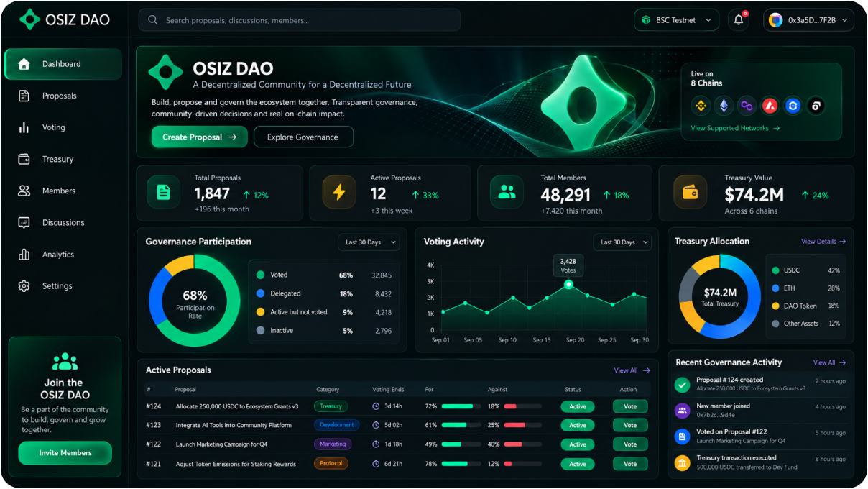868x489 pixels.
Task: Click the Total Members people icon
Action: (507, 193)
